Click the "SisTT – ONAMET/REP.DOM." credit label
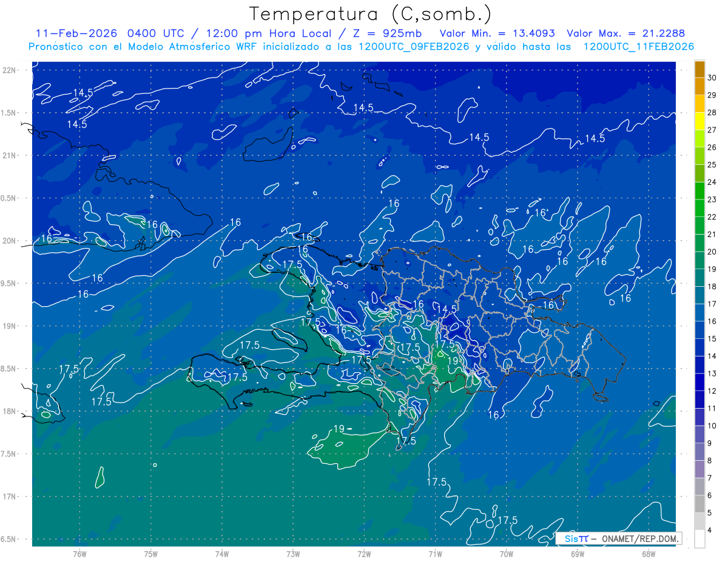The height and width of the screenshot is (562, 728). pos(618,538)
